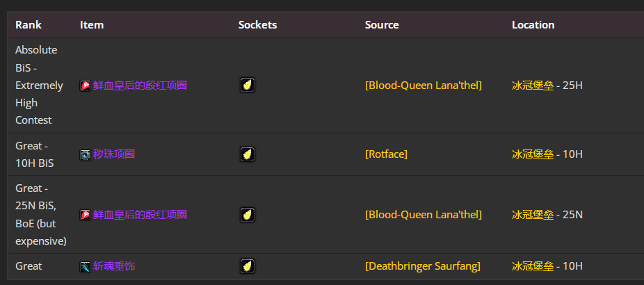Open the 冰冠堡垒 location link in the 25H row
This screenshot has height=285, width=644.
coord(533,85)
